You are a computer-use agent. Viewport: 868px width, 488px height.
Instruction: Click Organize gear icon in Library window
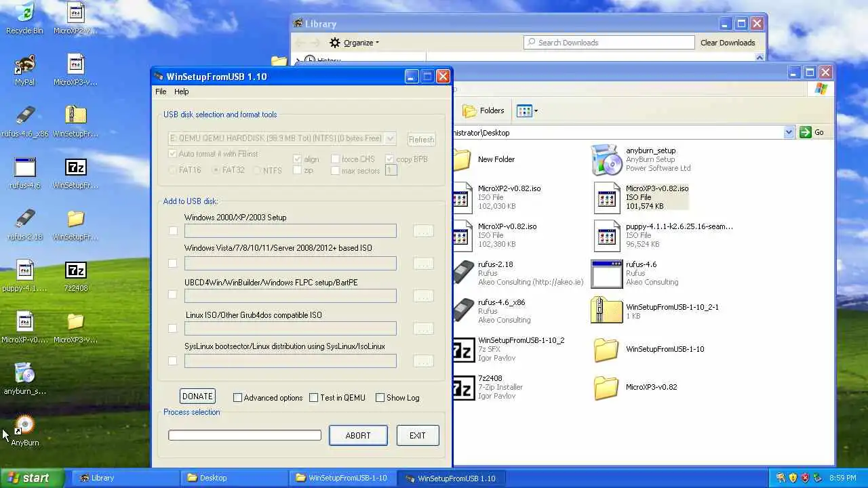[335, 43]
